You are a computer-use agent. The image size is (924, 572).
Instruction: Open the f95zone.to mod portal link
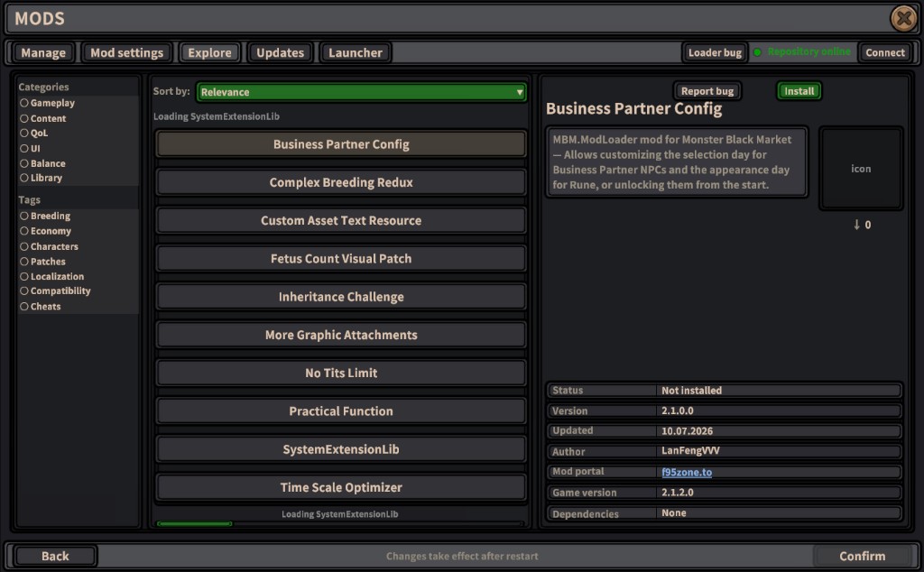[687, 472]
